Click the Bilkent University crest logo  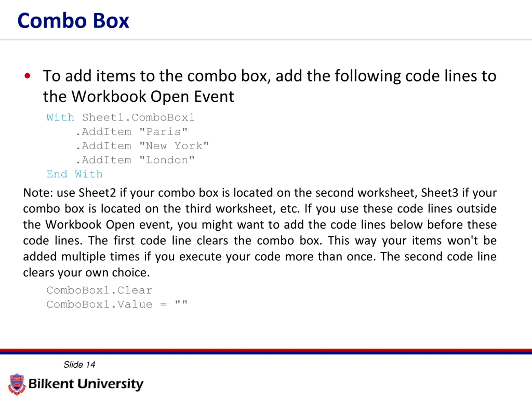point(17,384)
